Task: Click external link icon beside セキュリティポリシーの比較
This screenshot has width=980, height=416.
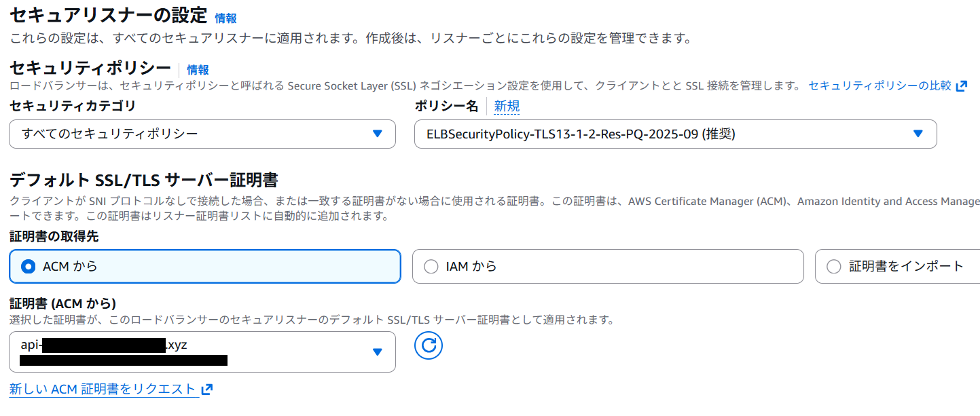Action: tap(962, 86)
